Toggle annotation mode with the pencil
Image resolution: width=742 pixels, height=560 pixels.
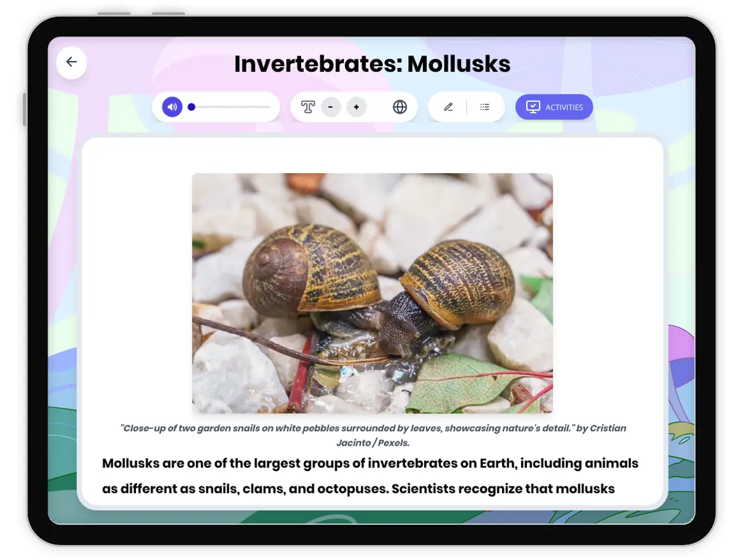tap(448, 106)
